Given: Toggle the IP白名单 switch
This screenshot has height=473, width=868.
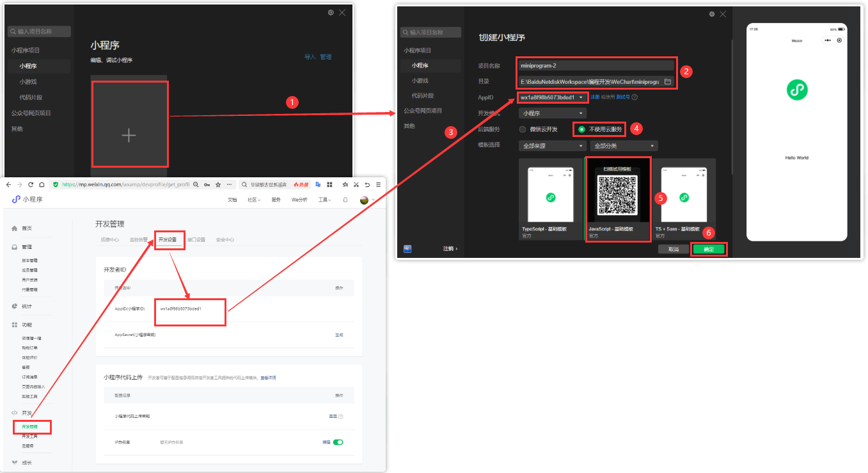Looking at the screenshot, I should (x=338, y=442).
